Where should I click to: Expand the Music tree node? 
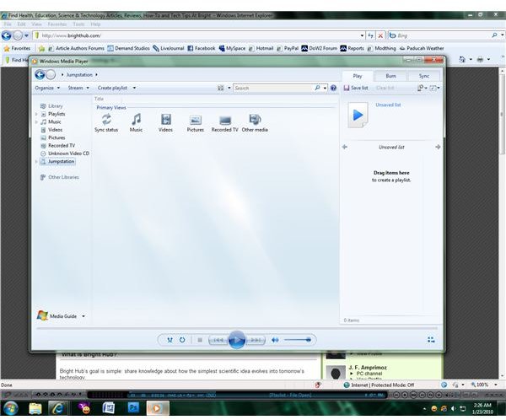click(x=36, y=121)
